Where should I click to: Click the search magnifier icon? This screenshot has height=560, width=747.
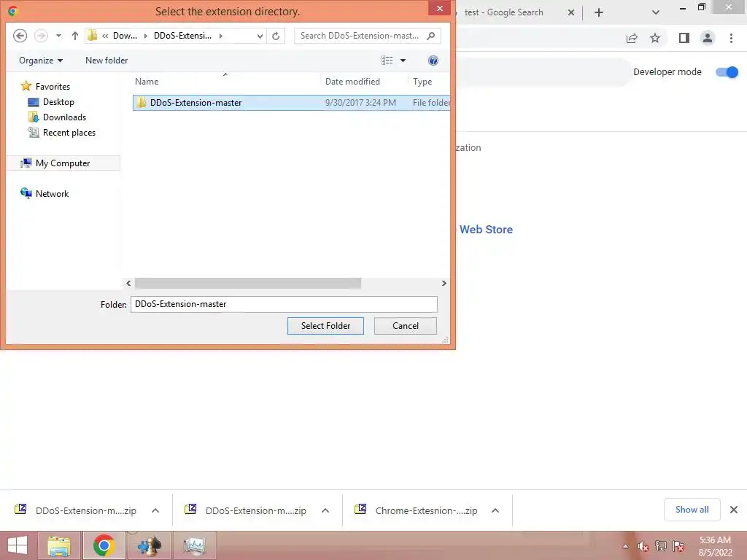[430, 36]
